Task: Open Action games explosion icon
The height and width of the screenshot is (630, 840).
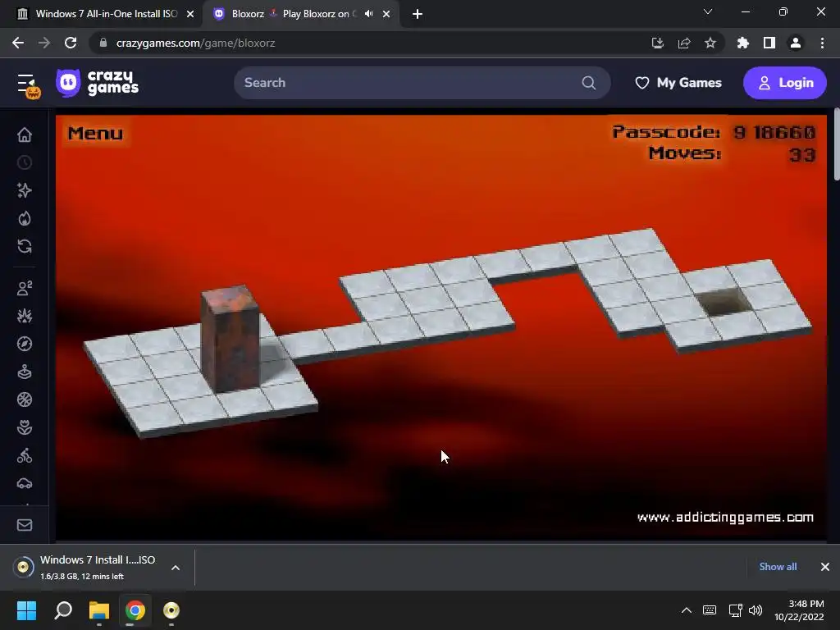Action: pyautogui.click(x=25, y=316)
